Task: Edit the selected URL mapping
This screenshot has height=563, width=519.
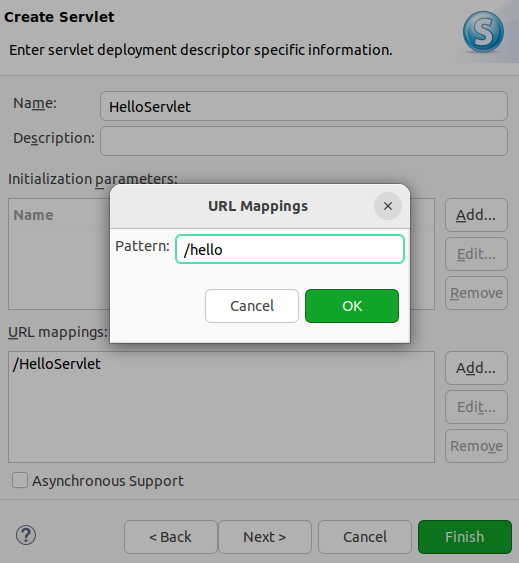Action: point(476,407)
